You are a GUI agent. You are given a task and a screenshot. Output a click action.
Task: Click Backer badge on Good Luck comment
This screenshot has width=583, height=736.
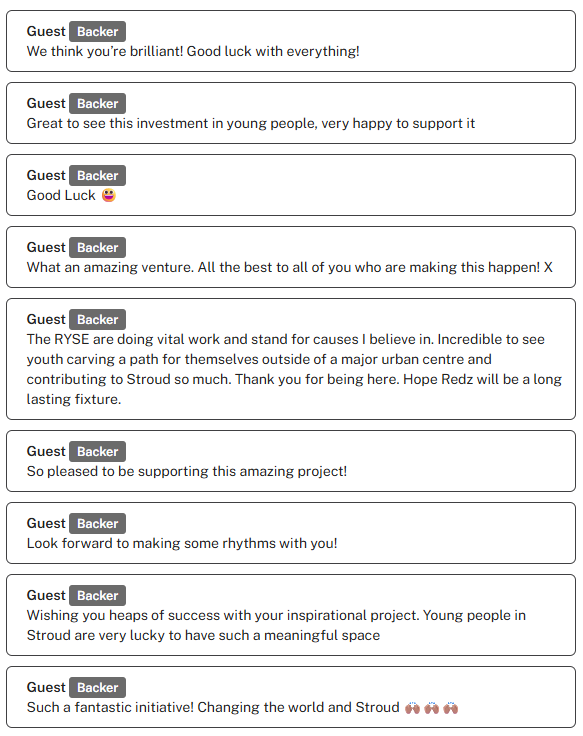98,176
